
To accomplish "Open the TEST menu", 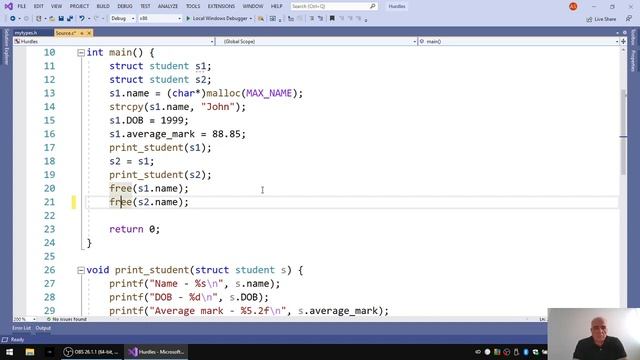I will (x=145, y=6).
